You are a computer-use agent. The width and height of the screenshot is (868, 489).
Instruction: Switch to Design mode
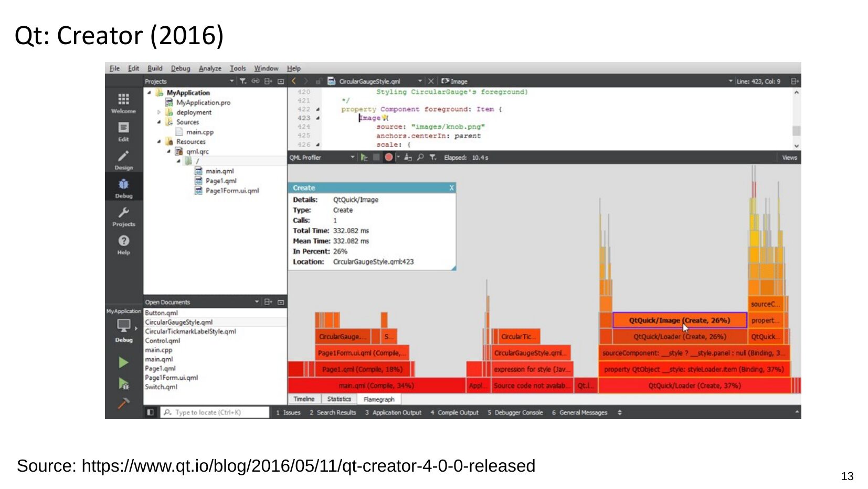point(123,160)
